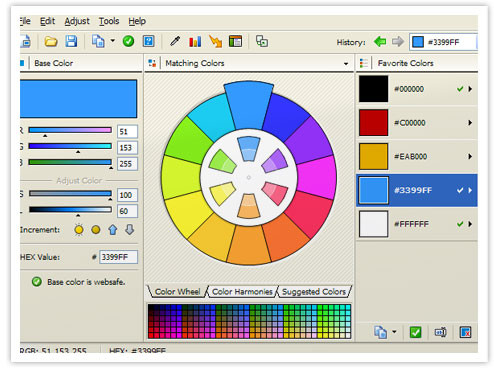Click the layout preview window icon
The height and width of the screenshot is (370, 494).
(x=235, y=41)
